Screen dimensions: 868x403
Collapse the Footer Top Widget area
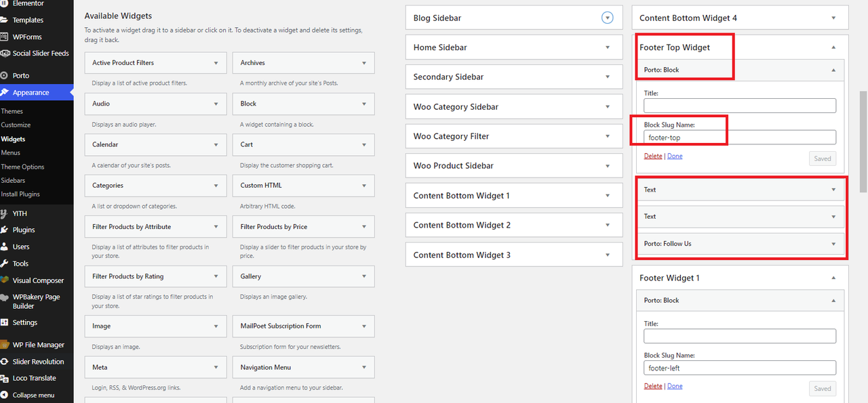pos(833,47)
